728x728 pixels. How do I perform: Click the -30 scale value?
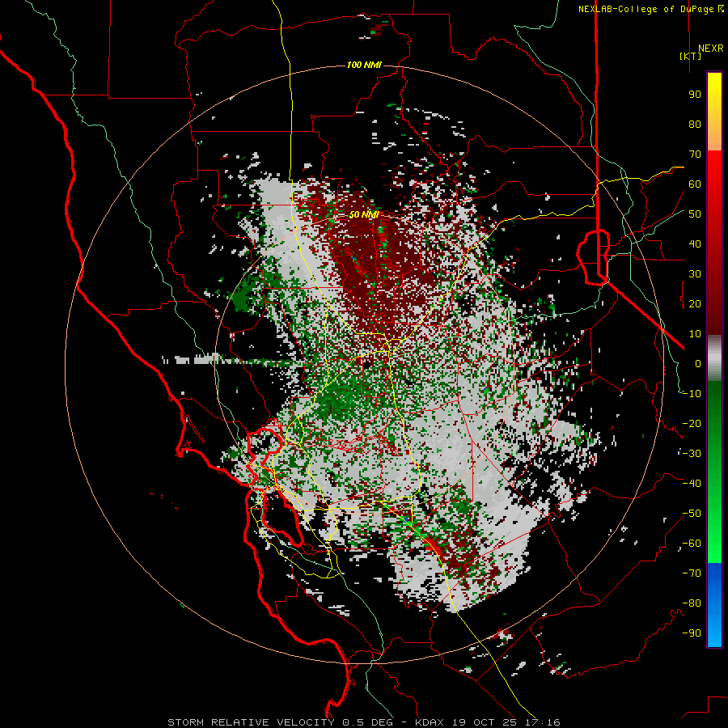[692, 454]
